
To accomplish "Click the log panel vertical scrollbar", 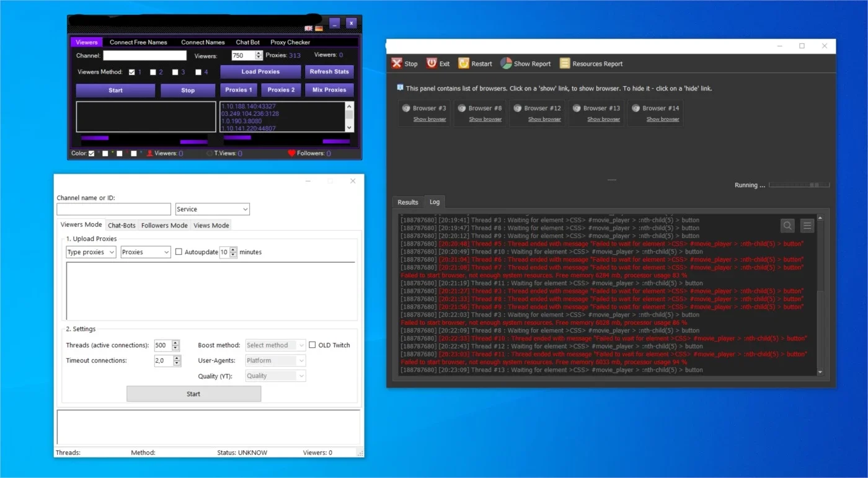I will 820,295.
